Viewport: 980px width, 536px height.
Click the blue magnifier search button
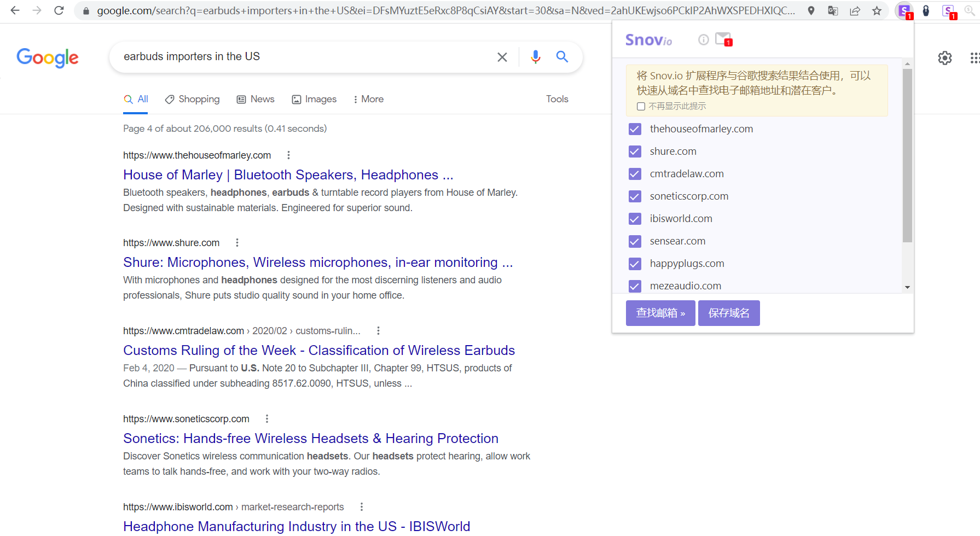[562, 56]
